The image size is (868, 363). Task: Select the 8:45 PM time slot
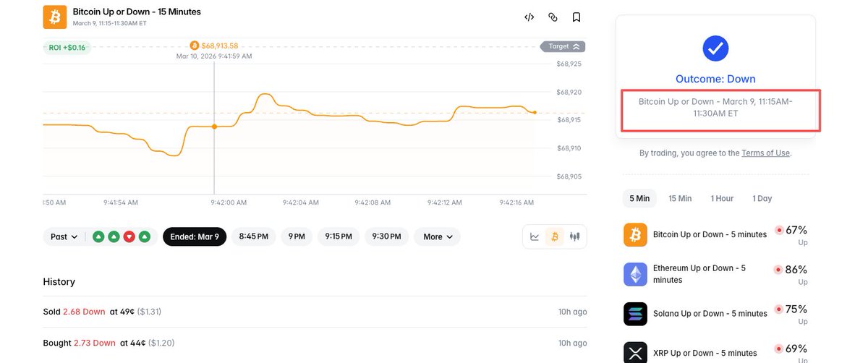click(x=253, y=236)
